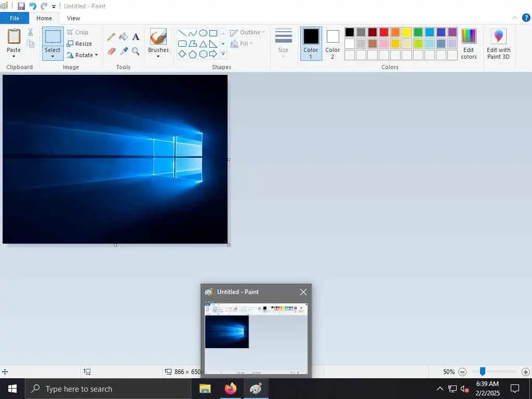Activate Color 2 background selector

(x=332, y=44)
